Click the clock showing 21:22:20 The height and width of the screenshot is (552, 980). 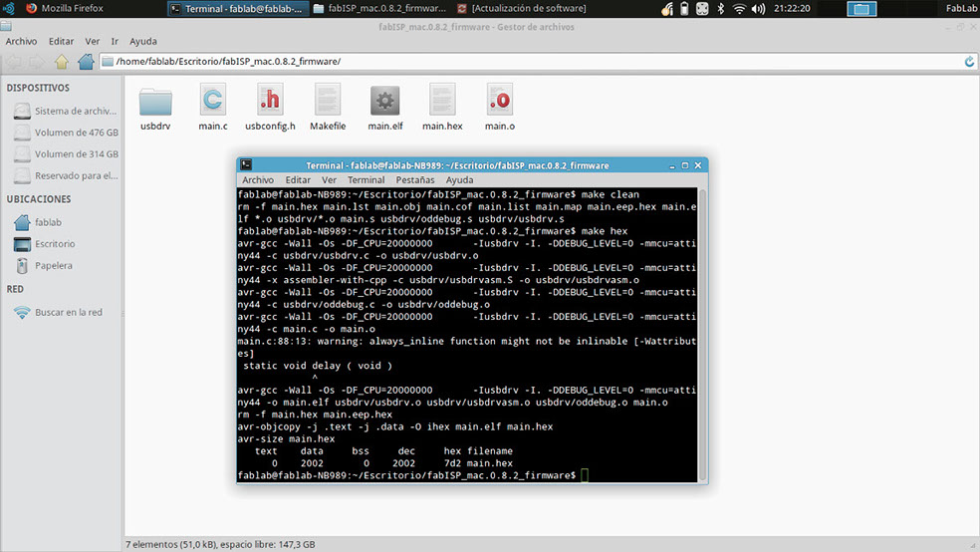point(791,9)
